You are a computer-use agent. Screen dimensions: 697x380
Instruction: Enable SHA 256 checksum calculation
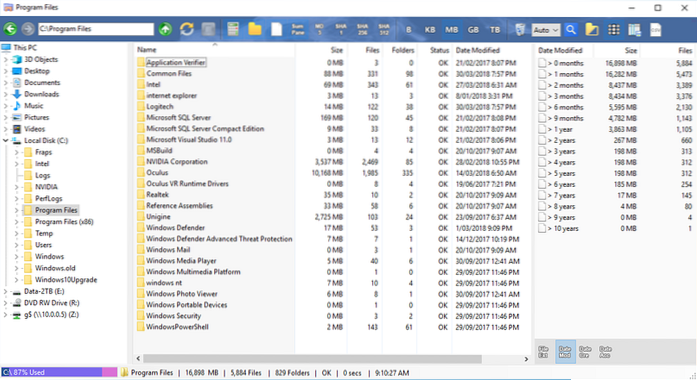pos(362,30)
